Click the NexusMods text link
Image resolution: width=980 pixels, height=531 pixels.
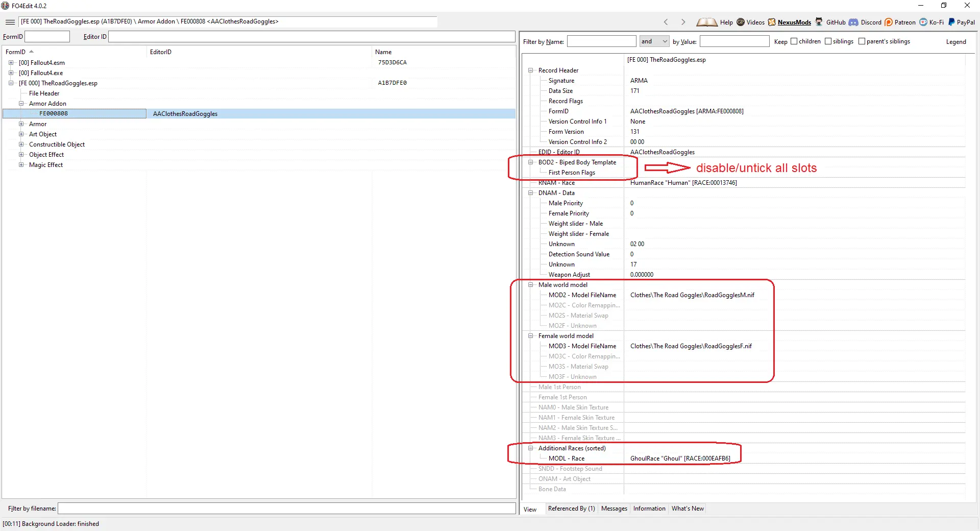pyautogui.click(x=794, y=22)
